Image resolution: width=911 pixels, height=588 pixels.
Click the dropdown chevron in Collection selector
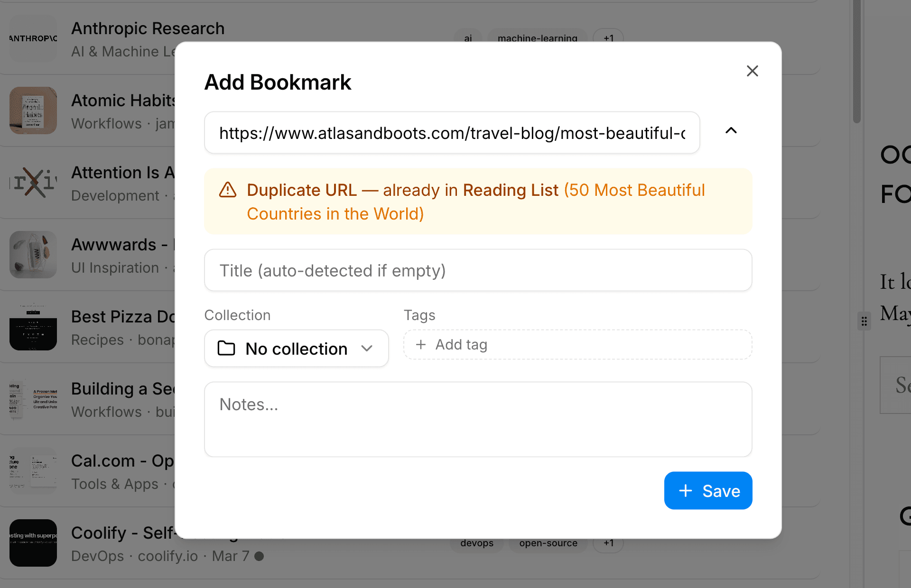[367, 349]
